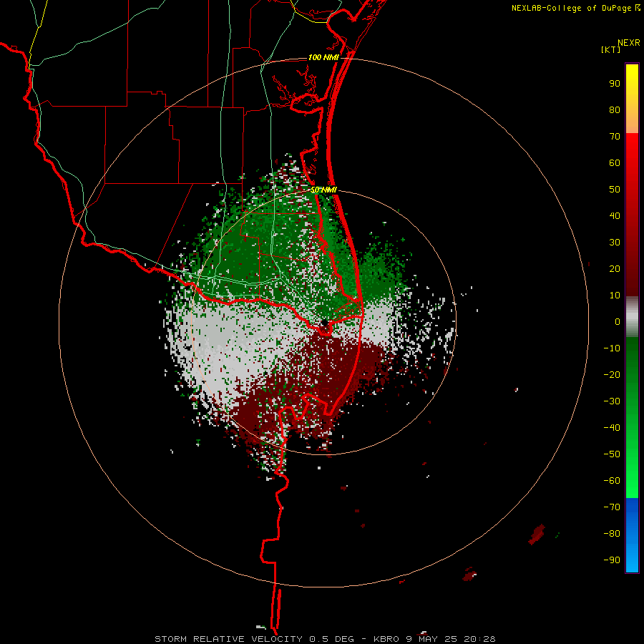
Task: Select the "90" value on the velocity scale
Action: click(x=615, y=84)
